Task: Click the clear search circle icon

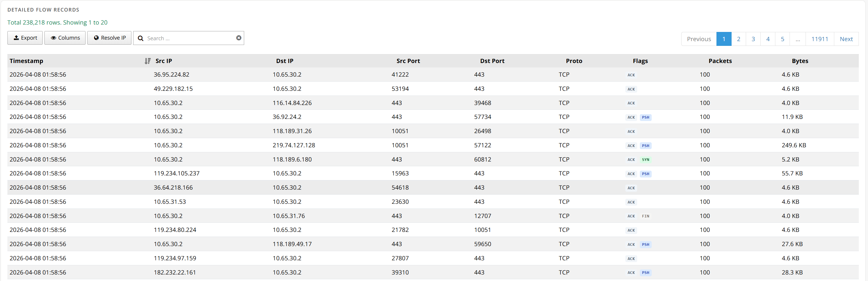Action: pos(239,38)
